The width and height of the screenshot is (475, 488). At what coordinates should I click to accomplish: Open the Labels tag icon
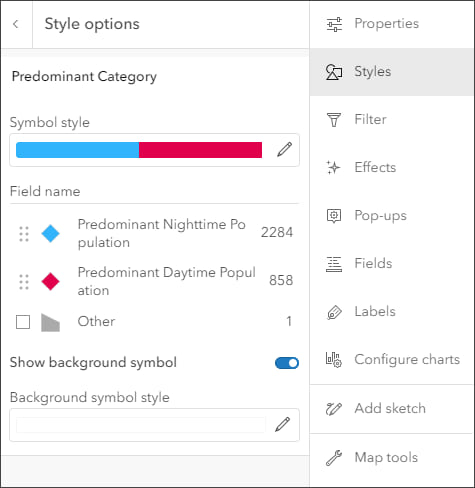click(x=334, y=312)
